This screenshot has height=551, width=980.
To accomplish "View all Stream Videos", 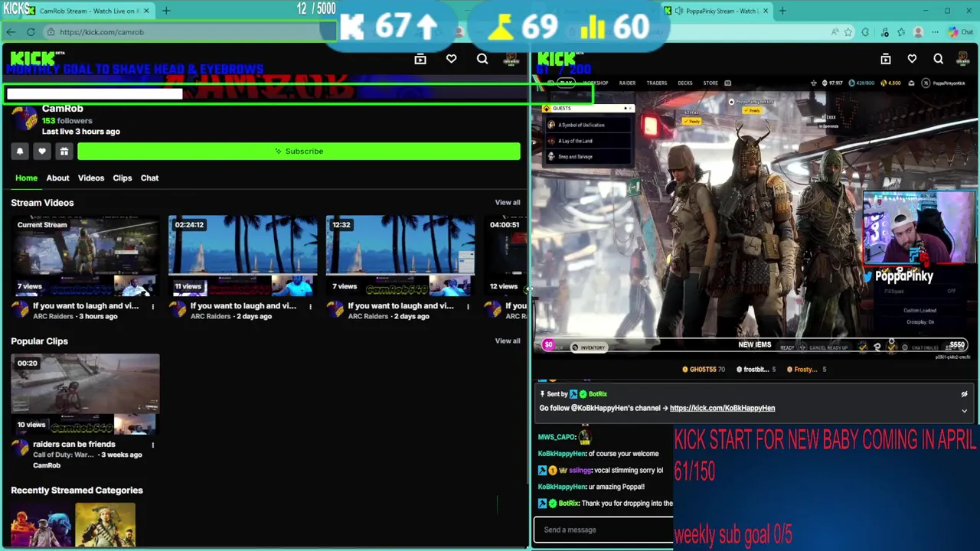I will coord(507,203).
